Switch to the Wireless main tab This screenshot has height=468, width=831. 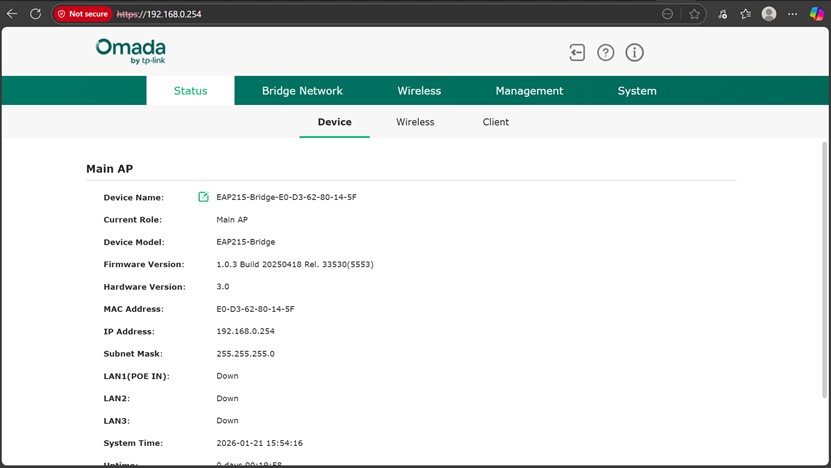pos(419,91)
